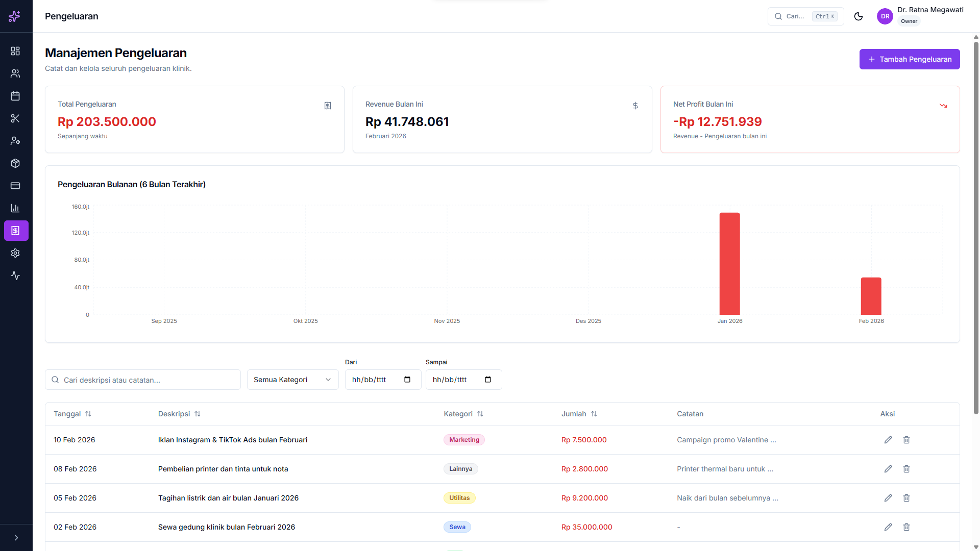Open the bar chart reports icon
Image resolution: width=980 pixels, height=551 pixels.
point(15,208)
